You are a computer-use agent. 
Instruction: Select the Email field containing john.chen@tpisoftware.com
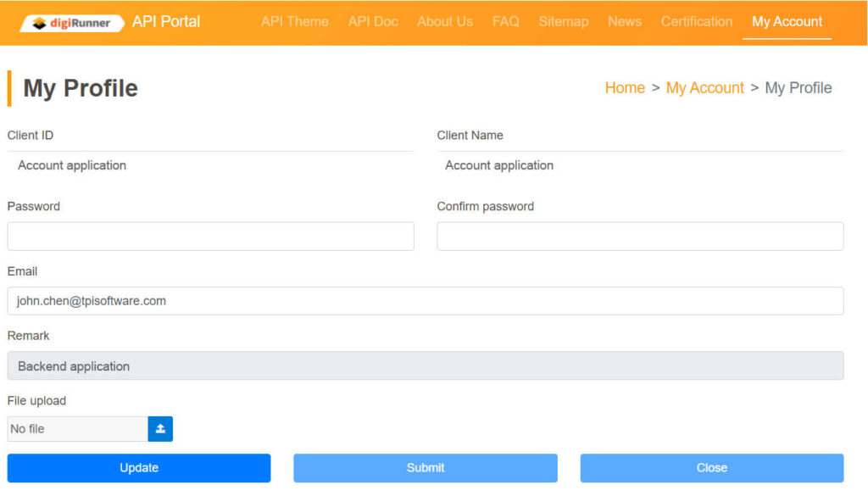coord(425,301)
